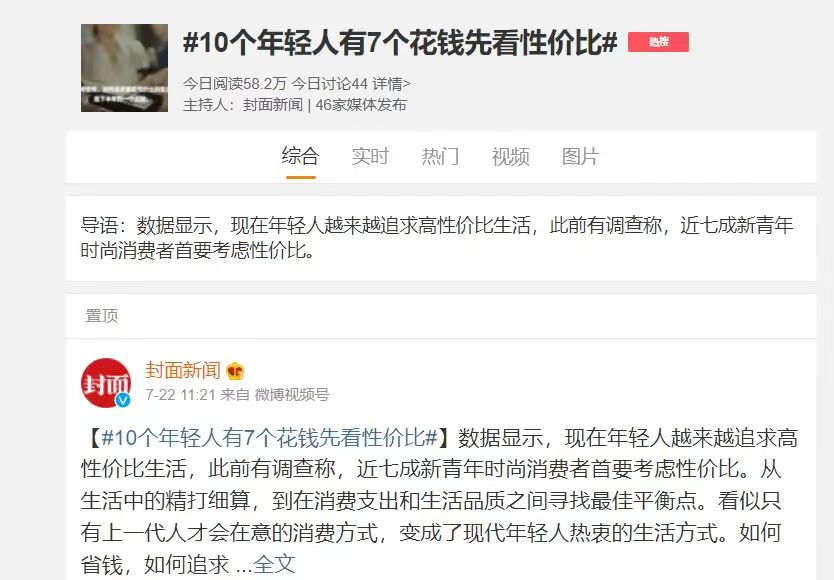Click 微博视频号 source link
The height and width of the screenshot is (580, 834).
292,395
